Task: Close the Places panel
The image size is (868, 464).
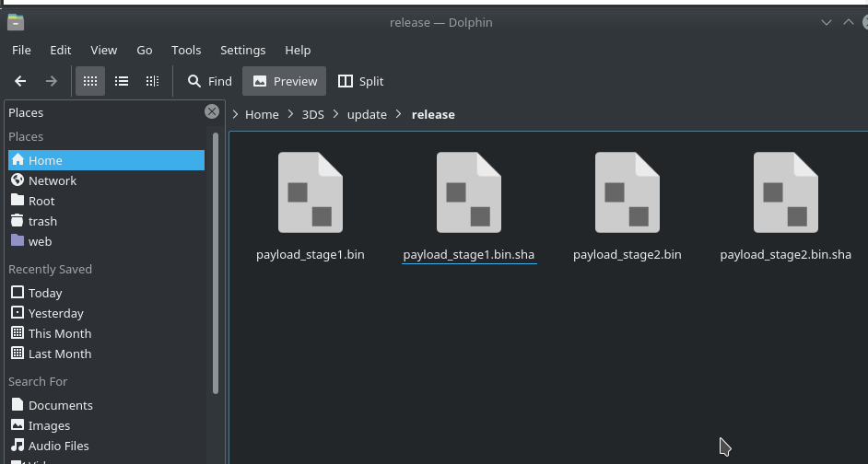Action: 211,111
